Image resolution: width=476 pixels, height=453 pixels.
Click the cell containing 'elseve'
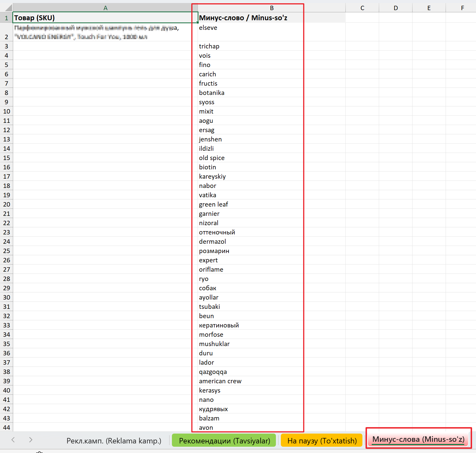point(272,32)
